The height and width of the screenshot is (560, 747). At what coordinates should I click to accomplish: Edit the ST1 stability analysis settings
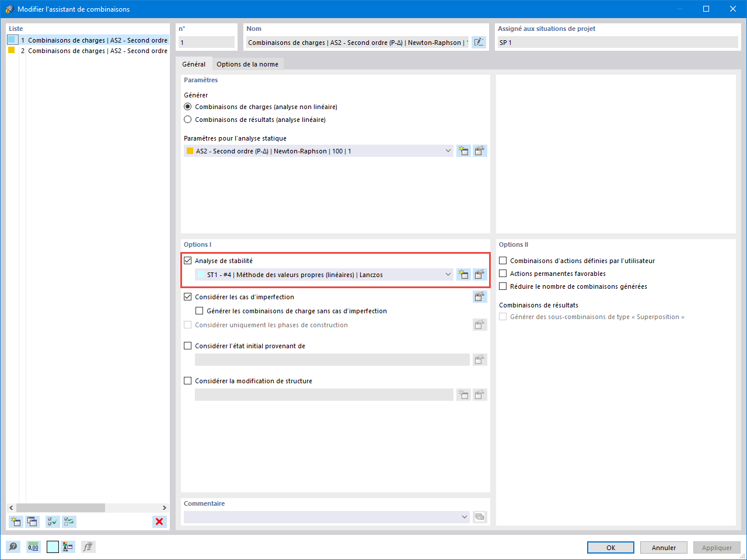479,274
